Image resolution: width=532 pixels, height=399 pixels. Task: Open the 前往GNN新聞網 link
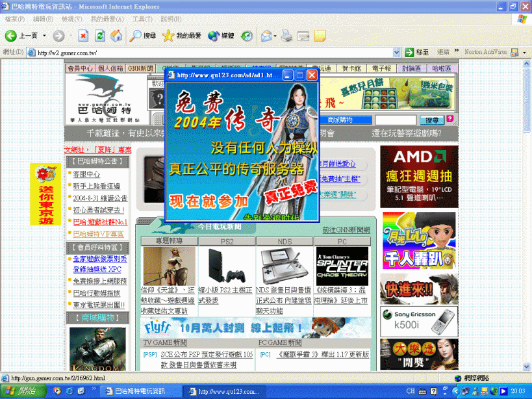point(346,230)
